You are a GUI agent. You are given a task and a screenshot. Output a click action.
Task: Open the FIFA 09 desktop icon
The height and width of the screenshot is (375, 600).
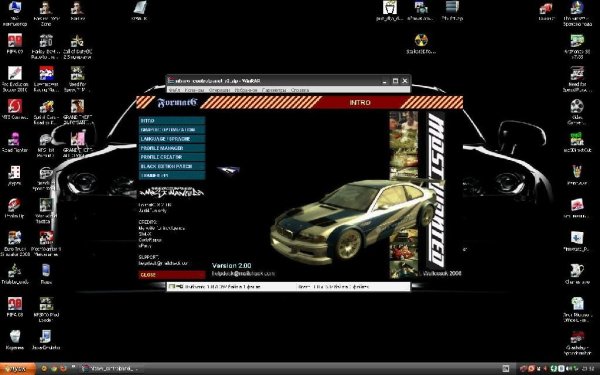pos(15,41)
